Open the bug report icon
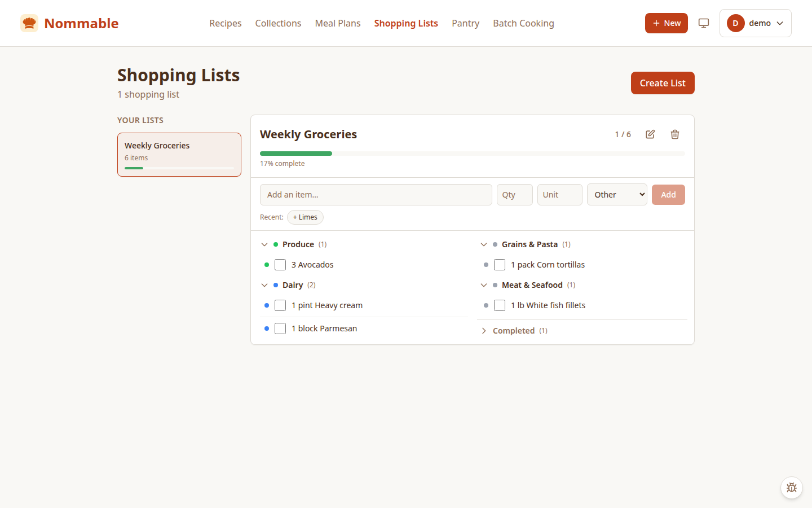 (792, 488)
